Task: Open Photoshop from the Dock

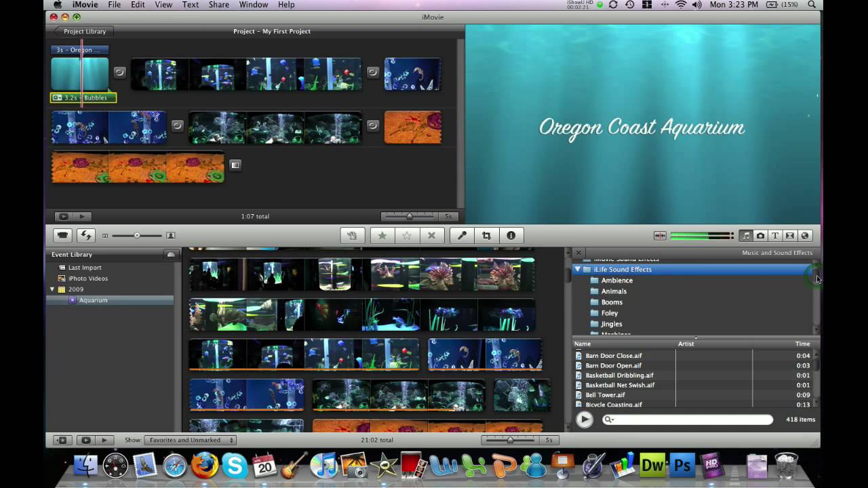Action: 682,466
